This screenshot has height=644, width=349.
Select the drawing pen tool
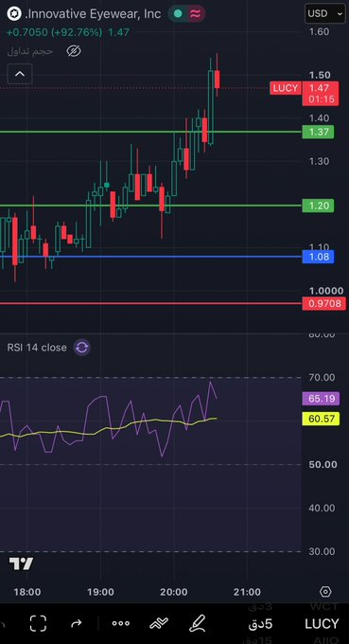point(198,623)
